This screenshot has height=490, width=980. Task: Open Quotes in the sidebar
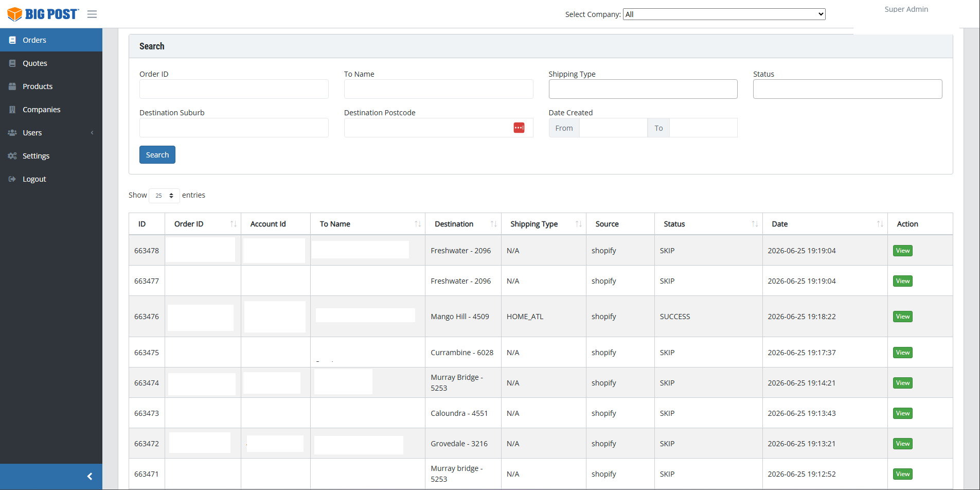tap(51, 63)
